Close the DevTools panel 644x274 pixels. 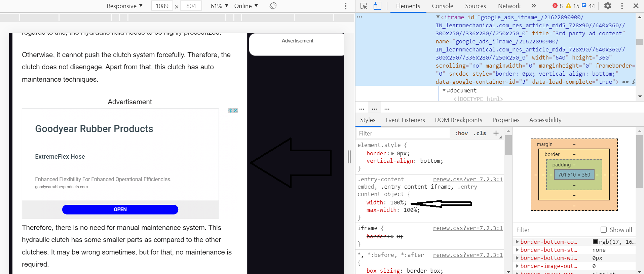[x=636, y=6]
